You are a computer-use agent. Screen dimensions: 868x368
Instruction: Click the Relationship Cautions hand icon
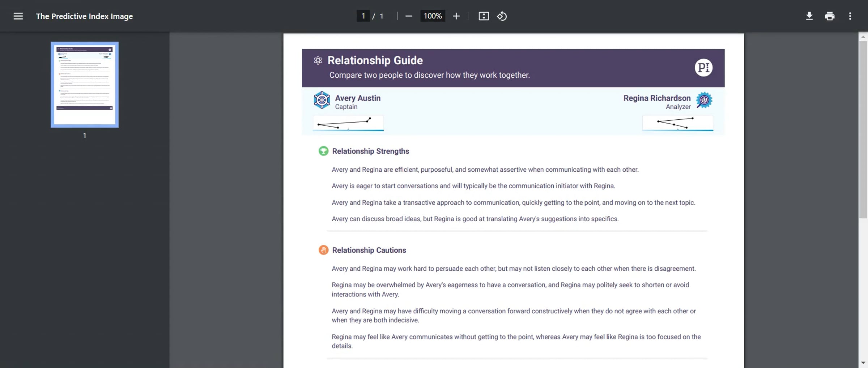(x=323, y=250)
